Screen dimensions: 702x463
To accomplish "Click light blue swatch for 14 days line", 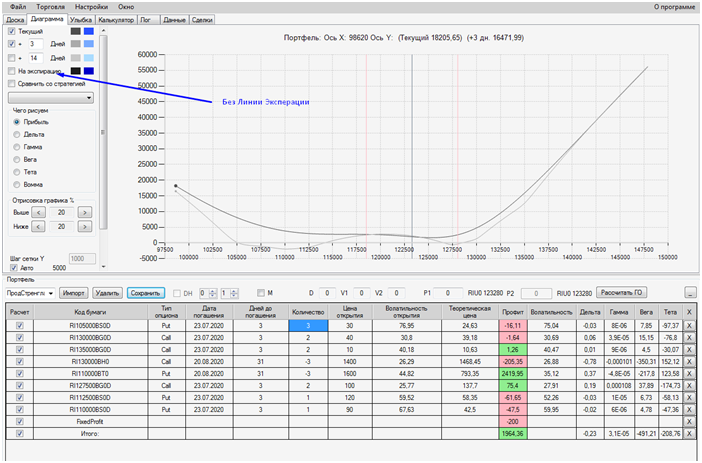I will tap(89, 58).
